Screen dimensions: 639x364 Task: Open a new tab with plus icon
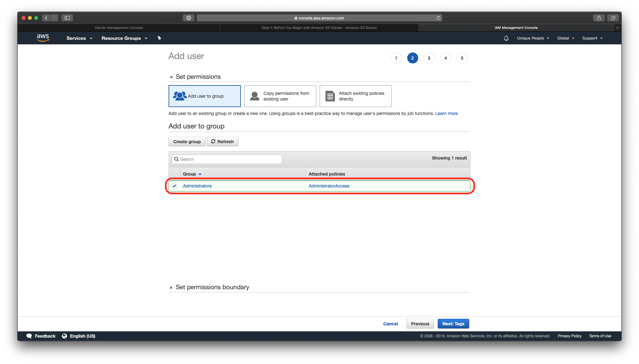coord(617,28)
